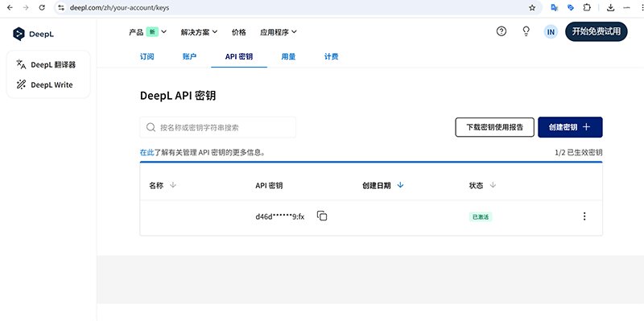The height and width of the screenshot is (321, 644).
Task: Bookmark this page with the star icon
Action: (532, 7)
